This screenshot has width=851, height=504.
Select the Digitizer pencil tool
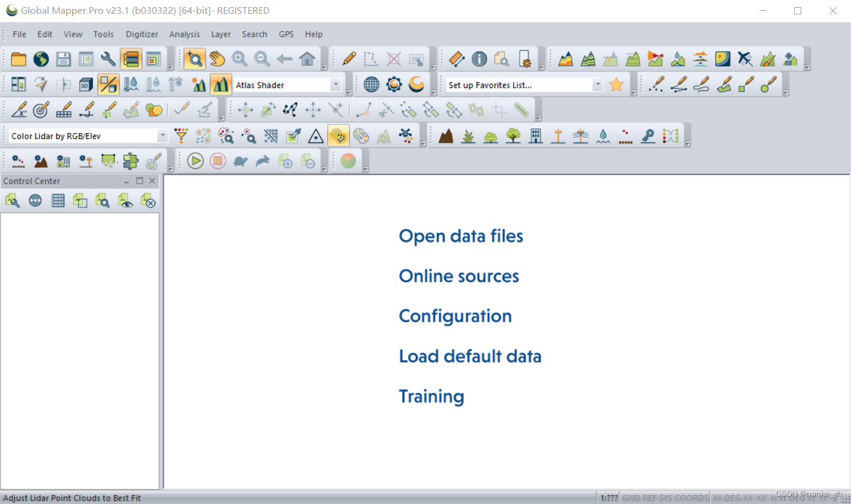(349, 59)
